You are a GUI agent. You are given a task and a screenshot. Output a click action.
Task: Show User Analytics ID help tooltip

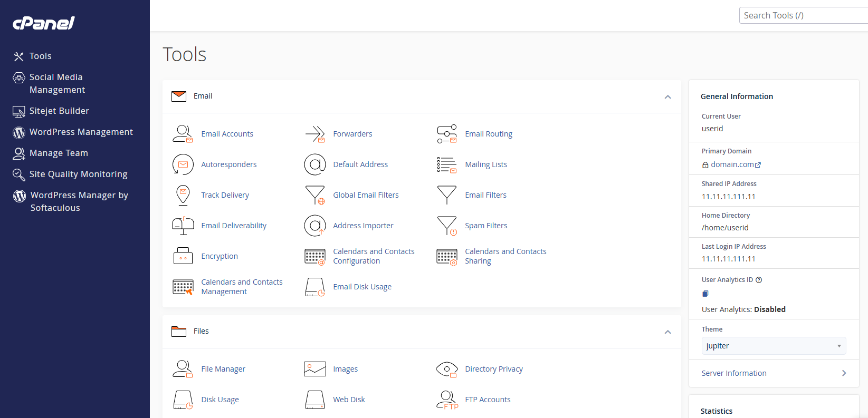point(759,280)
